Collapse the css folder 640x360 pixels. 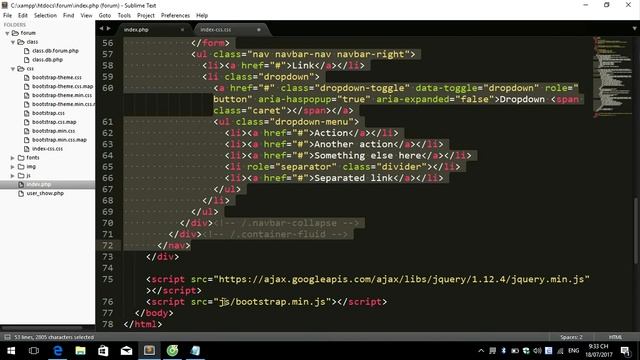click(13, 69)
